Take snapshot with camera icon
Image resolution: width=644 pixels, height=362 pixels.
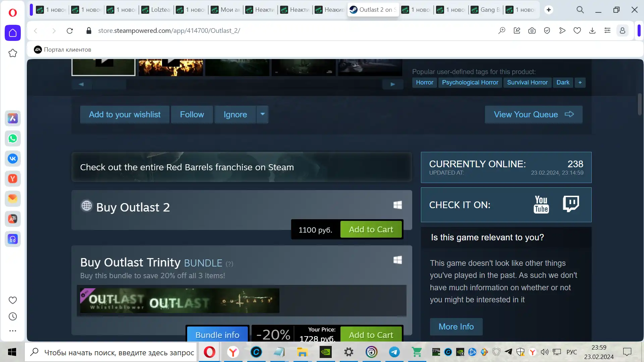click(x=532, y=31)
